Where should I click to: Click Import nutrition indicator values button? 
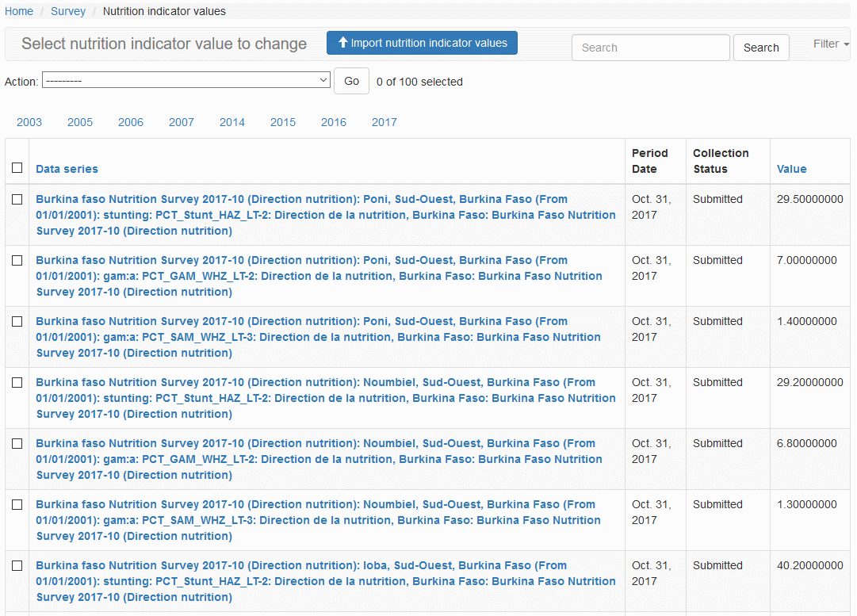(422, 44)
